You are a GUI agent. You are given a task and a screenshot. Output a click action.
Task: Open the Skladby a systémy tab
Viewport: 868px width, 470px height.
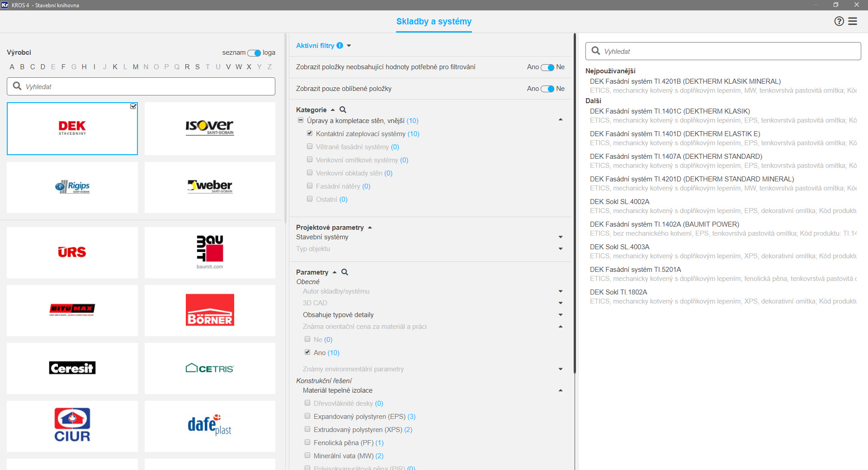(x=434, y=22)
